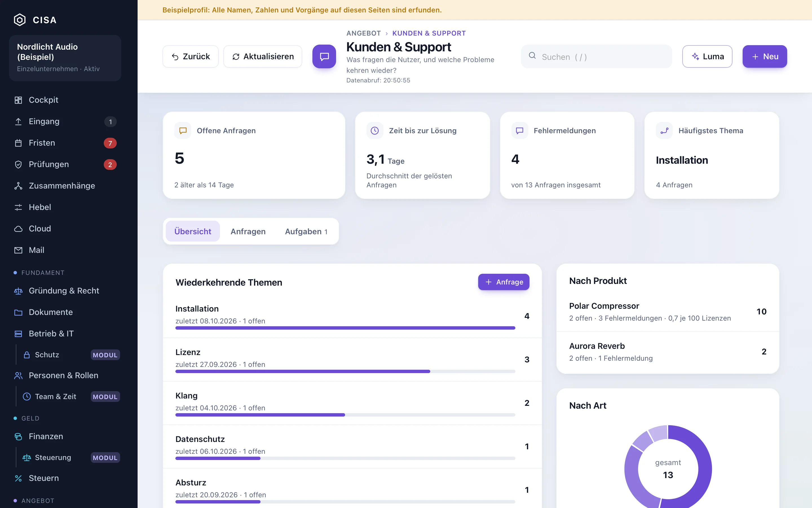Go to Fristen calendar entry

pos(65,143)
